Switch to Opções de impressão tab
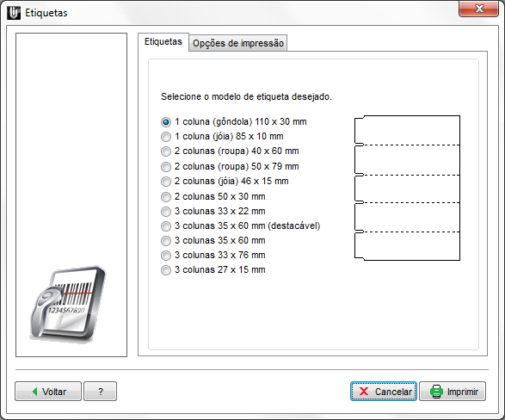Viewport: 505px width, 420px height. (x=238, y=43)
